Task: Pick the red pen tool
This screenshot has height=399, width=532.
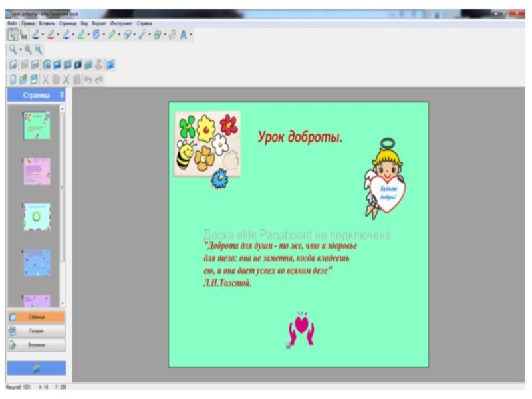Action: point(51,35)
